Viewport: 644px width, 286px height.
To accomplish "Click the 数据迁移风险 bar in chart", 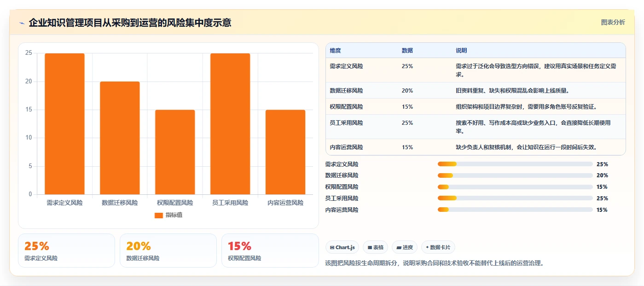I will [x=120, y=138].
